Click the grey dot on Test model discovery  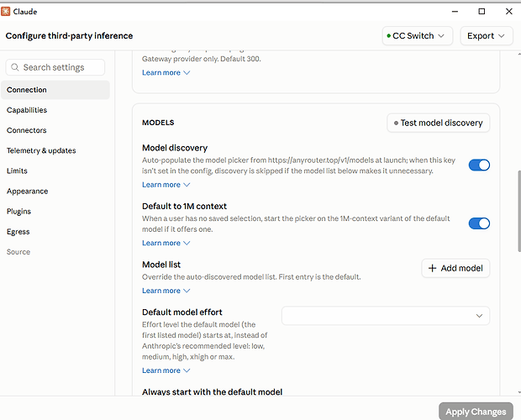(396, 123)
